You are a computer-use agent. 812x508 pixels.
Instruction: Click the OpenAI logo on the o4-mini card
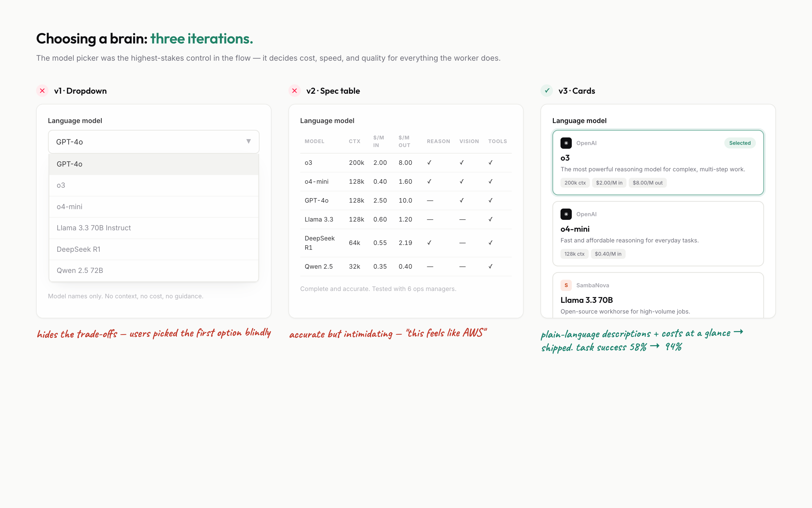[x=566, y=214]
